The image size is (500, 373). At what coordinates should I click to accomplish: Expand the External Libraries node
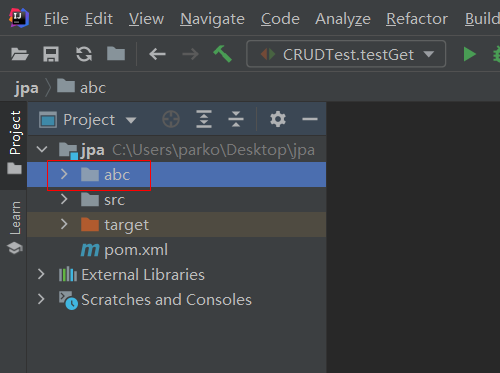pos(41,274)
